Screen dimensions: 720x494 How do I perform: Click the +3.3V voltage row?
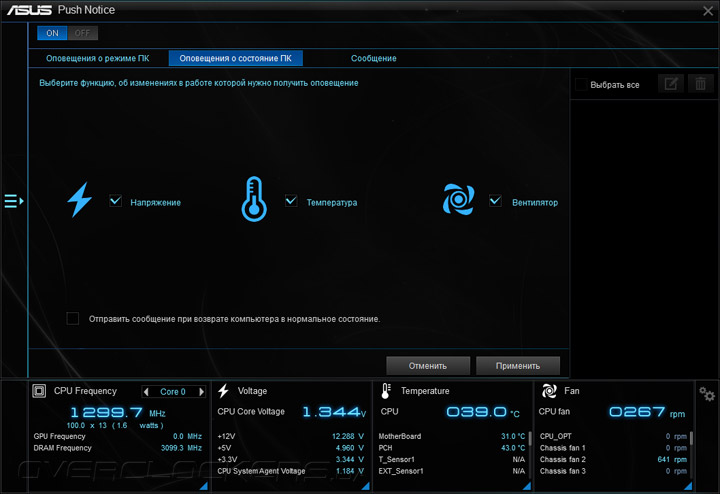291,459
